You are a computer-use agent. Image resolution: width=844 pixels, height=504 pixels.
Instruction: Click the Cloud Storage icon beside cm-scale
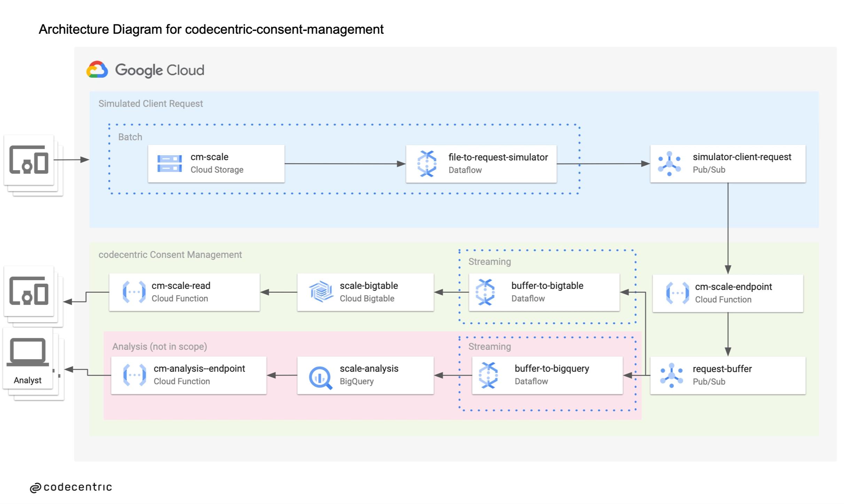point(170,164)
